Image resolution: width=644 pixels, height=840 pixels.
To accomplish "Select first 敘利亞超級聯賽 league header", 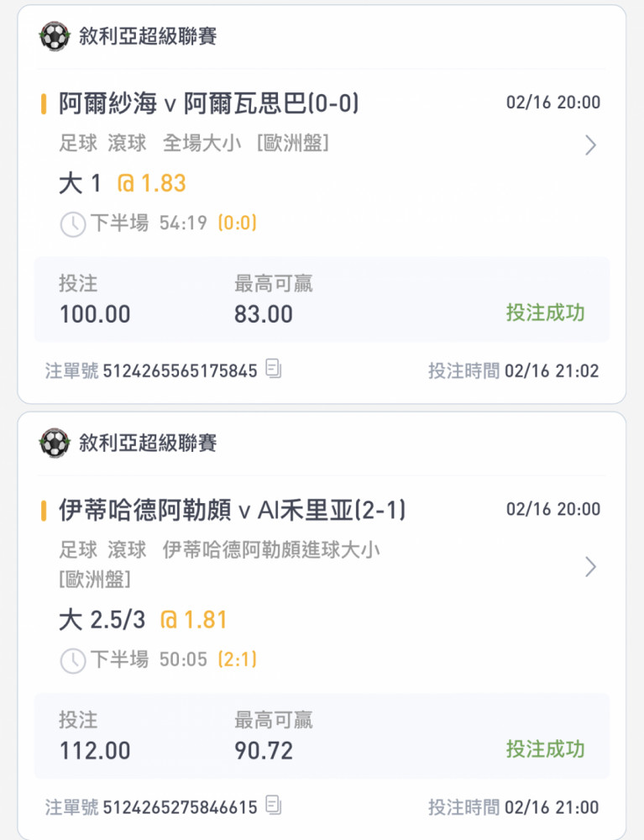I will (x=148, y=36).
